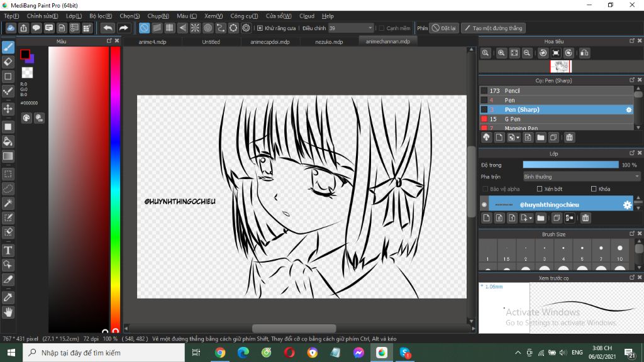Click the canvas horizontal scrollbar
This screenshot has width=644, height=362.
pos(294,328)
